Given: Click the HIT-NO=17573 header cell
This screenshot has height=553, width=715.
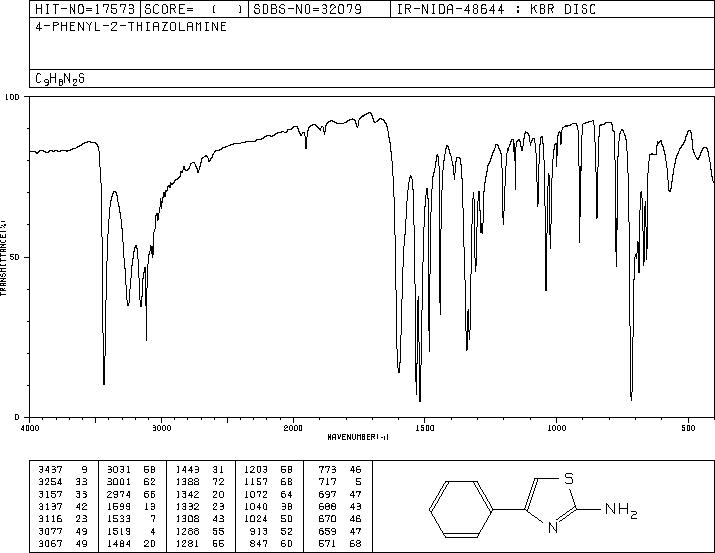Looking at the screenshot, I should point(85,9).
